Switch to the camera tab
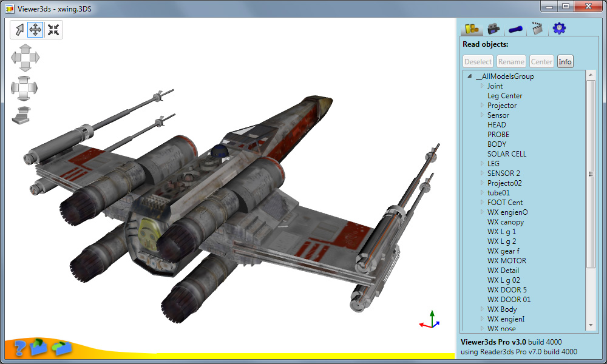The height and width of the screenshot is (364, 607). [x=493, y=29]
